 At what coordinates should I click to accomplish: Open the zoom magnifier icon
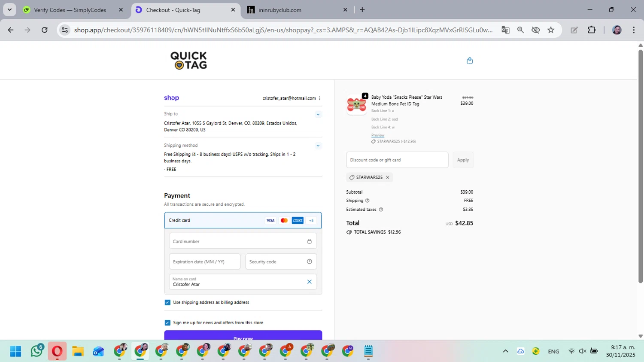tap(520, 30)
